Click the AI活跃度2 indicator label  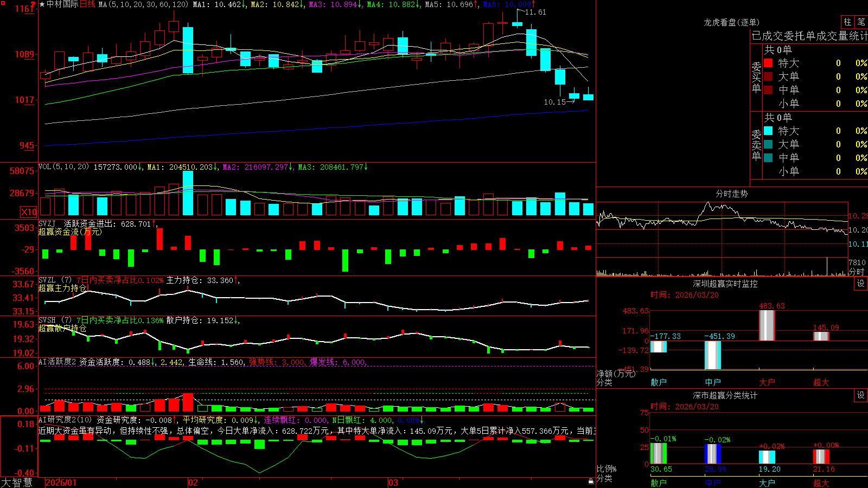click(57, 362)
